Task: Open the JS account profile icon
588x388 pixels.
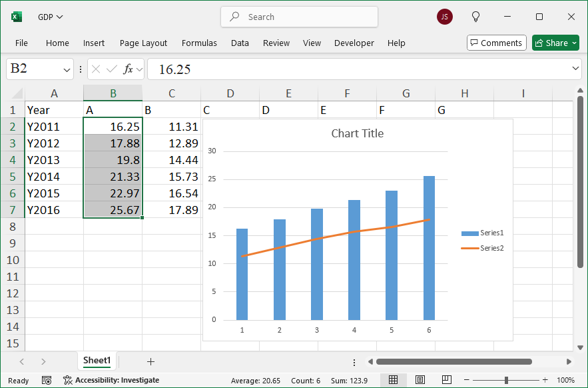Action: pyautogui.click(x=444, y=16)
